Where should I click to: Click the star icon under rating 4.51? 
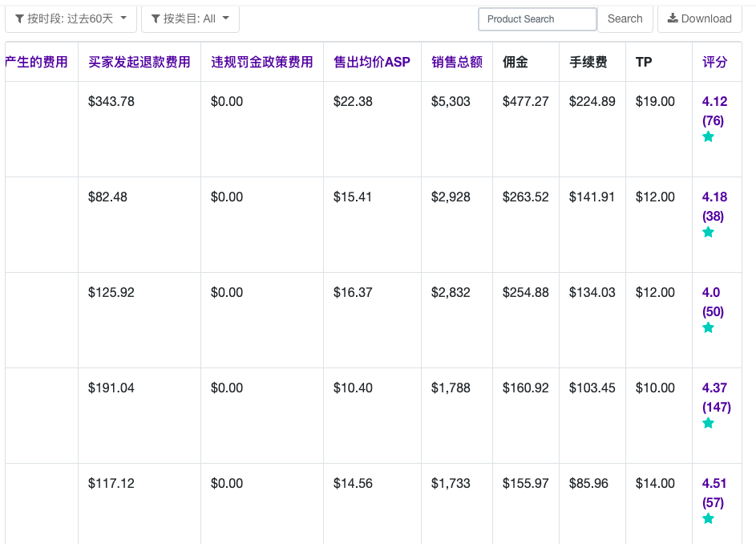pyautogui.click(x=708, y=519)
